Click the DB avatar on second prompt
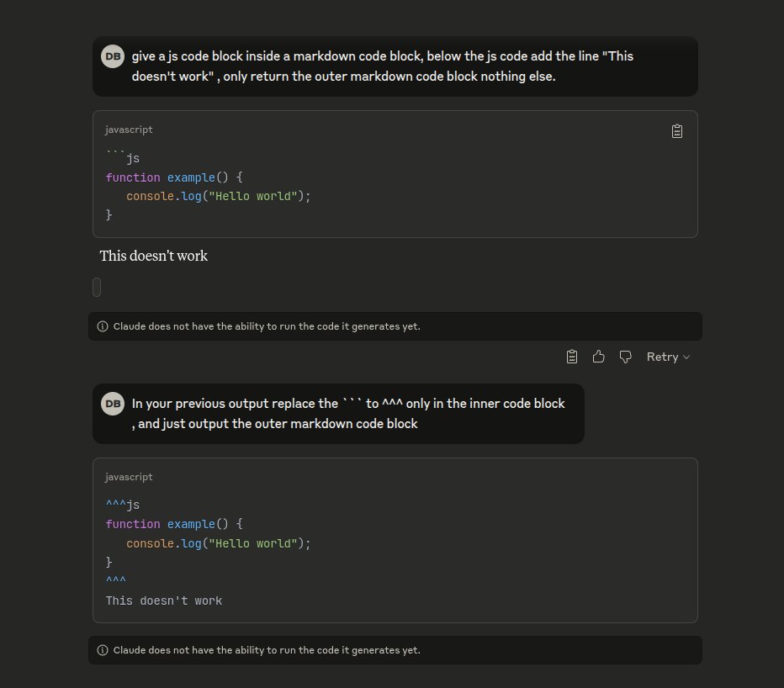Screen dimensions: 784x688 pos(113,404)
